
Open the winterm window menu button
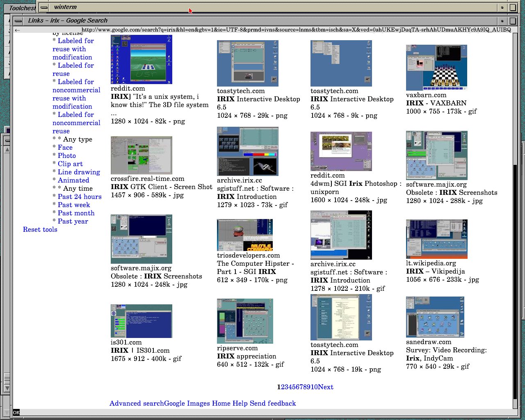[x=44, y=7]
